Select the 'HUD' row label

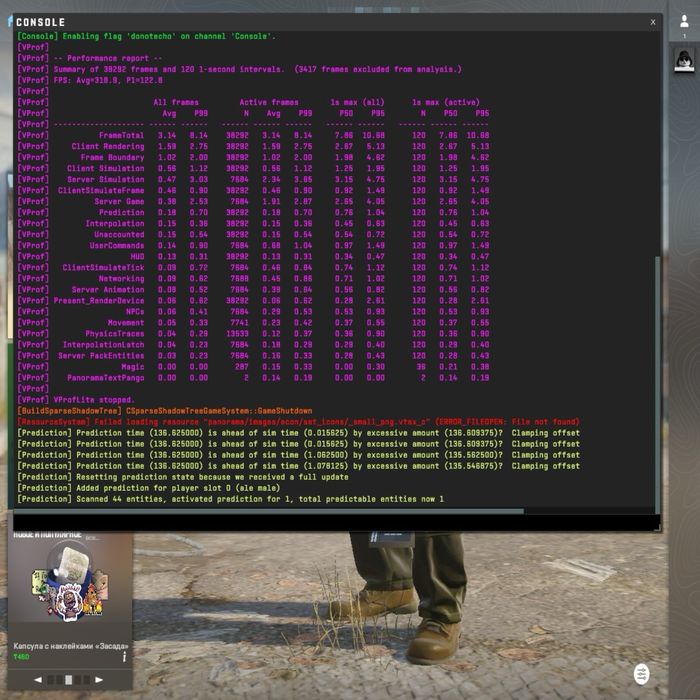pos(137,256)
